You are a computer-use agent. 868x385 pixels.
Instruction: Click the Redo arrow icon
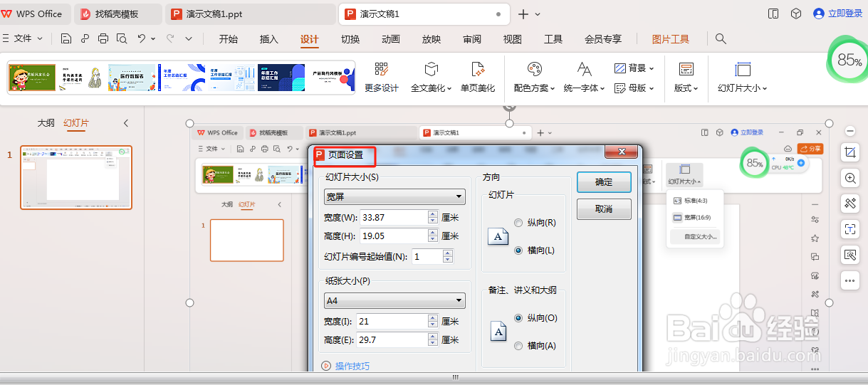tap(170, 39)
